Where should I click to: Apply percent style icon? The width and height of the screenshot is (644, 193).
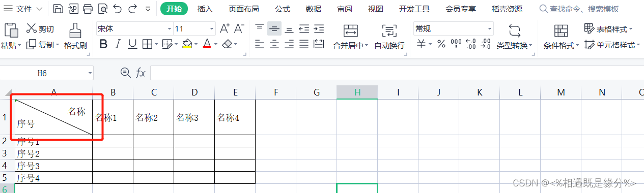tap(441, 44)
